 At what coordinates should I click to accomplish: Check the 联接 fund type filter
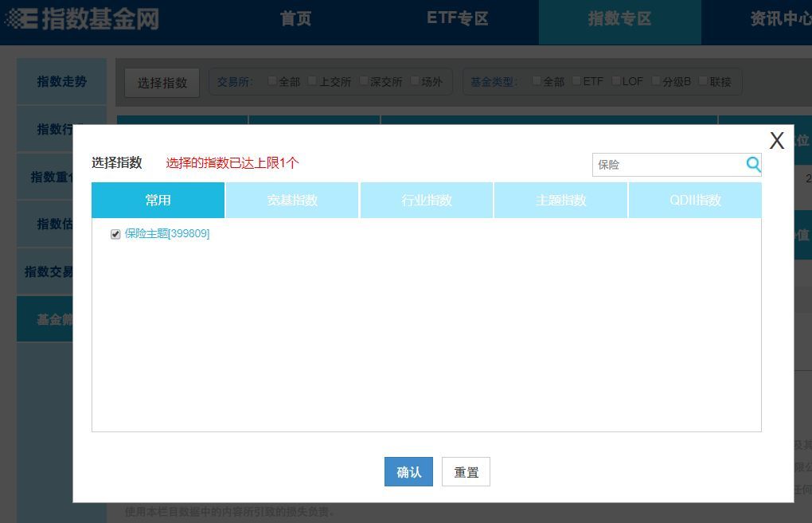point(703,80)
